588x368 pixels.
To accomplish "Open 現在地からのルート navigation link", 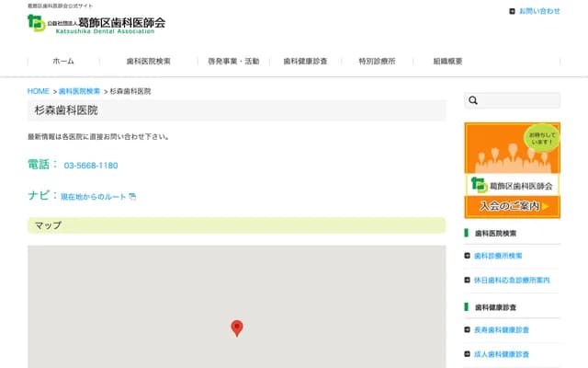I will pyautogui.click(x=93, y=197).
